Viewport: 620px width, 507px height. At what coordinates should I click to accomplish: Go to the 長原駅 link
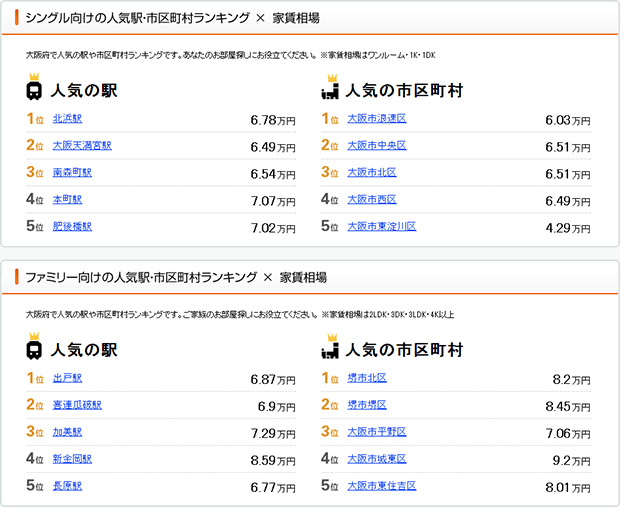point(67,486)
